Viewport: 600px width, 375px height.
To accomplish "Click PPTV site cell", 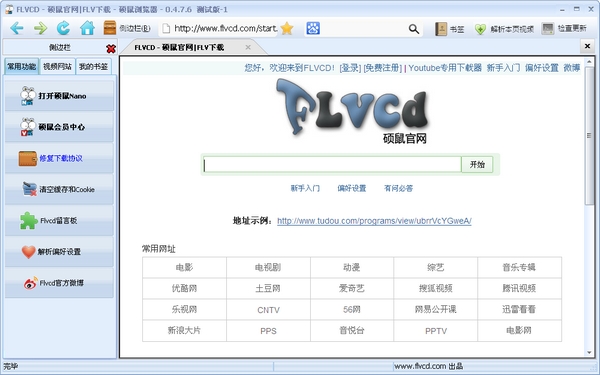I will [x=435, y=331].
